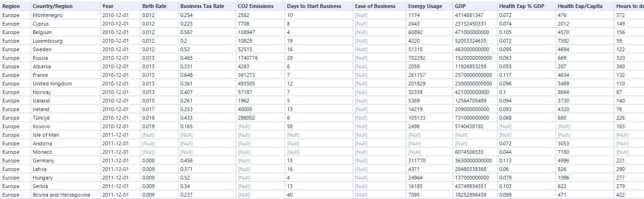
Task: Click the Birth Rate column header
Action: 159,6
